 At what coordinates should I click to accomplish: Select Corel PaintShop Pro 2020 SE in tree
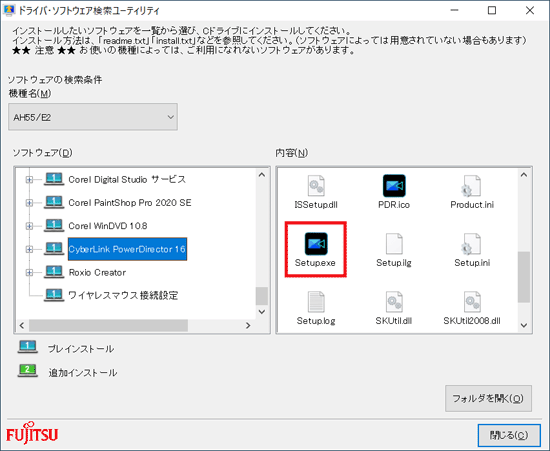(x=130, y=203)
